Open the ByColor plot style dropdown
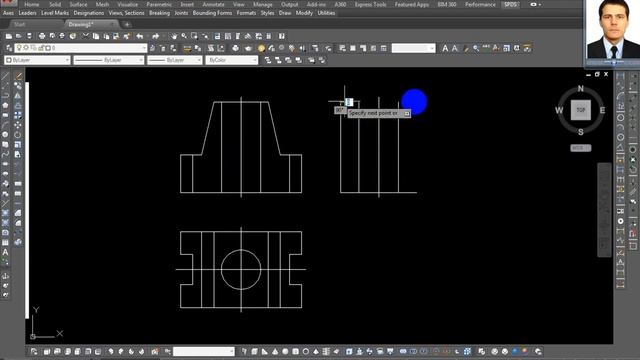640x360 pixels. coord(255,60)
